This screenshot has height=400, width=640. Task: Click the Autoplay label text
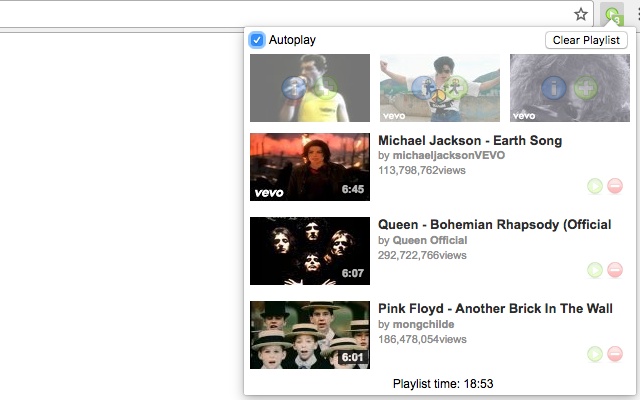click(292, 40)
